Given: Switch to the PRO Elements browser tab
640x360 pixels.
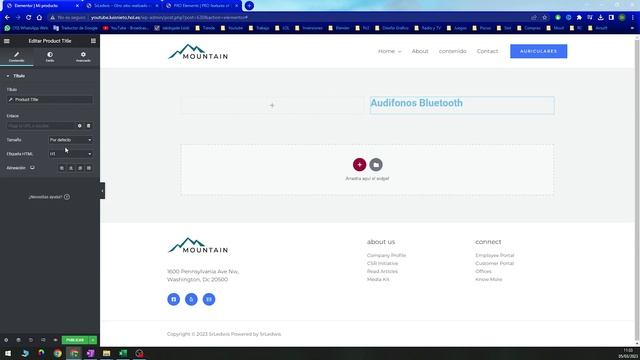Looking at the screenshot, I should tap(201, 6).
